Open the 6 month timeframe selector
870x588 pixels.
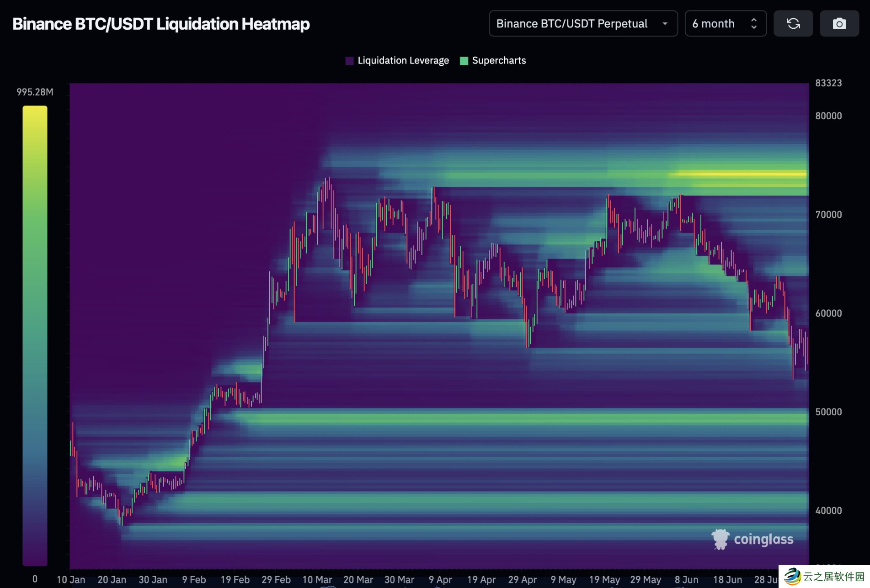(x=726, y=24)
